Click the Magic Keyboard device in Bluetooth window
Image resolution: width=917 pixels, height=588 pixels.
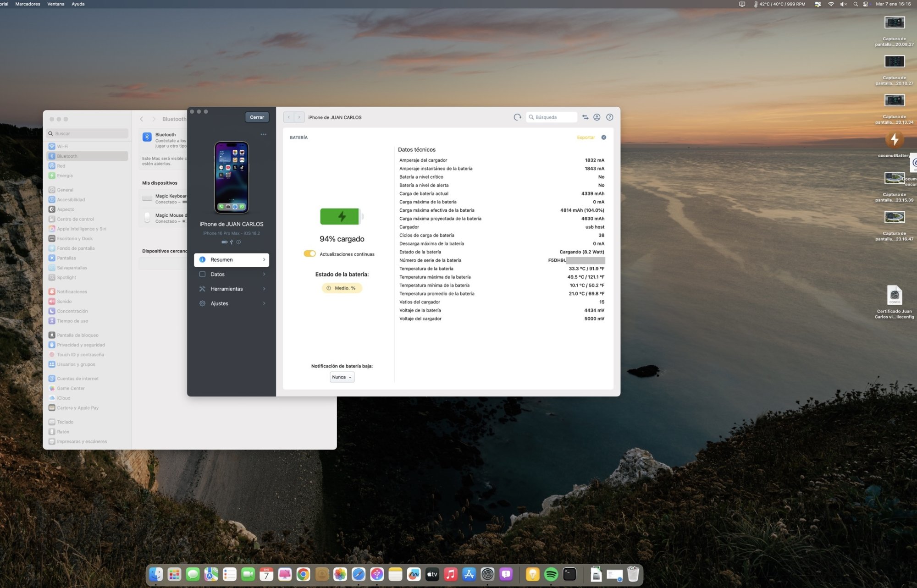tap(164, 198)
